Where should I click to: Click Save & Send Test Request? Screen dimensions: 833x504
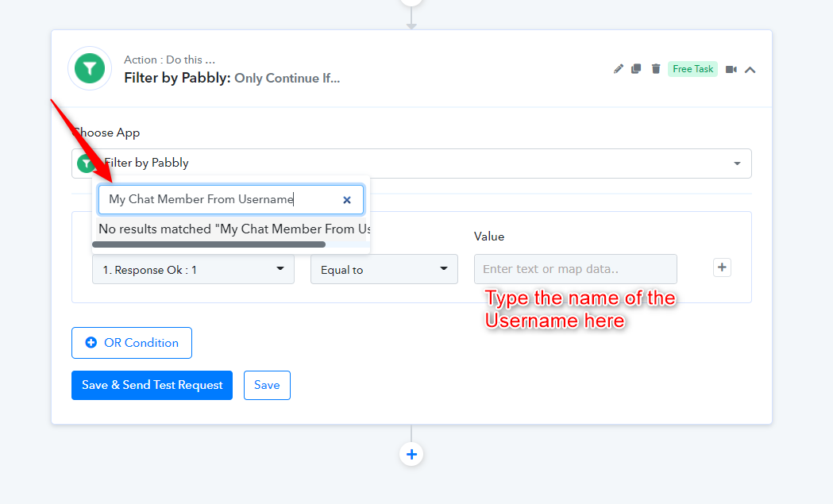152,385
